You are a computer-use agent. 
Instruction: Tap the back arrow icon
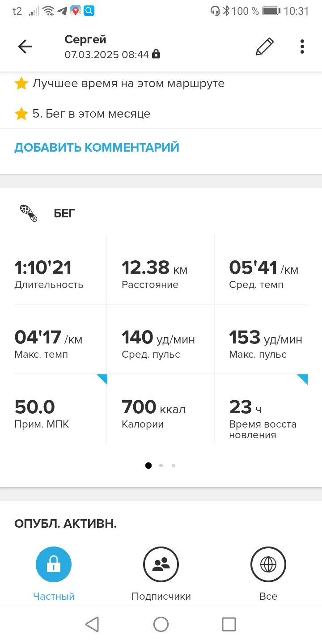click(x=25, y=47)
